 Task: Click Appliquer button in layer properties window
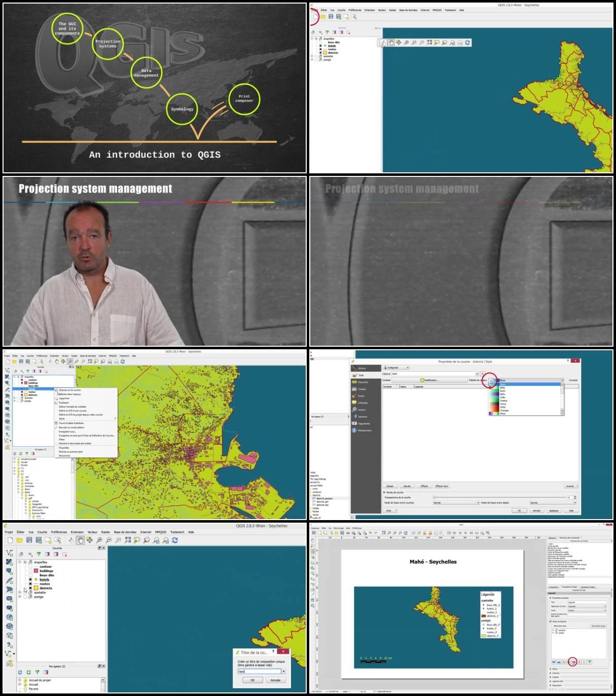554,510
